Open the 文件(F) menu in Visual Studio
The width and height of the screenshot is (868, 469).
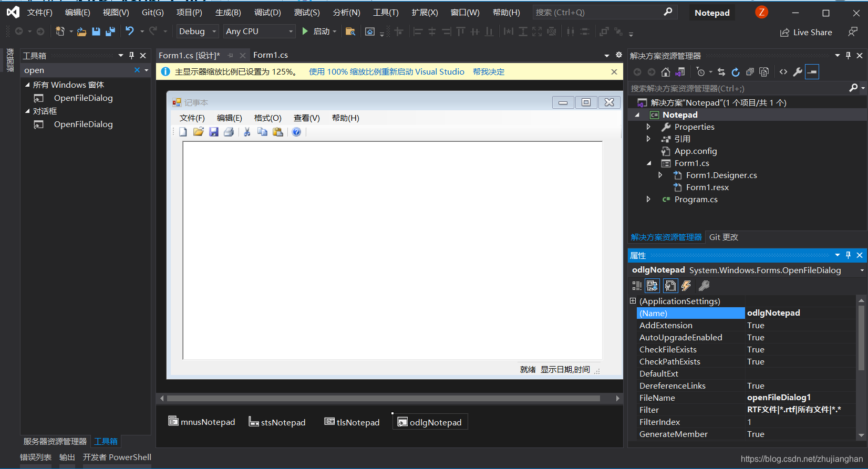click(40, 12)
